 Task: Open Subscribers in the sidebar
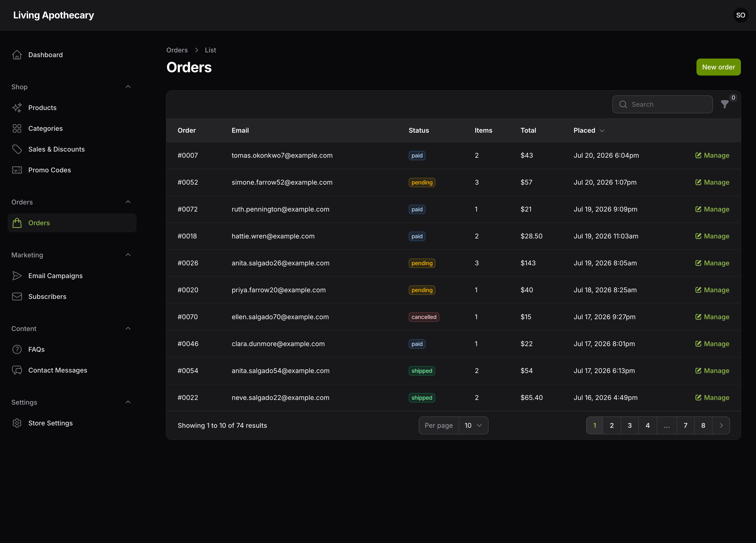[72, 297]
